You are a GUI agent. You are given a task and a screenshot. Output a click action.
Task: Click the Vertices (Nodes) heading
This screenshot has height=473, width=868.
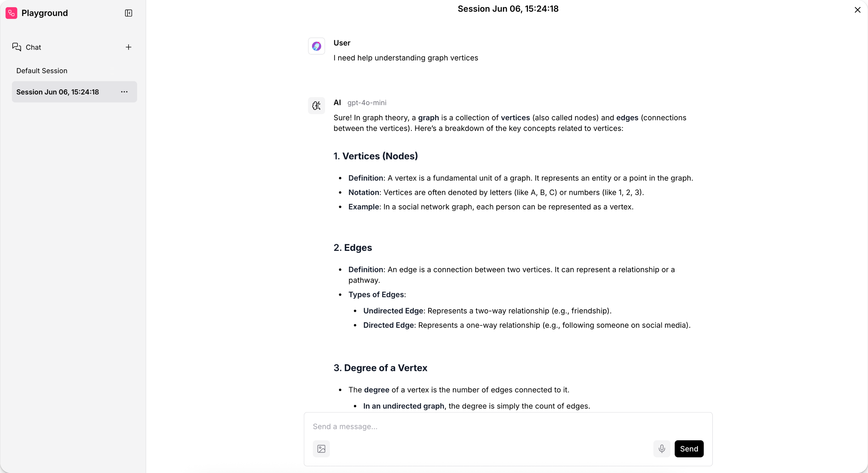click(375, 156)
